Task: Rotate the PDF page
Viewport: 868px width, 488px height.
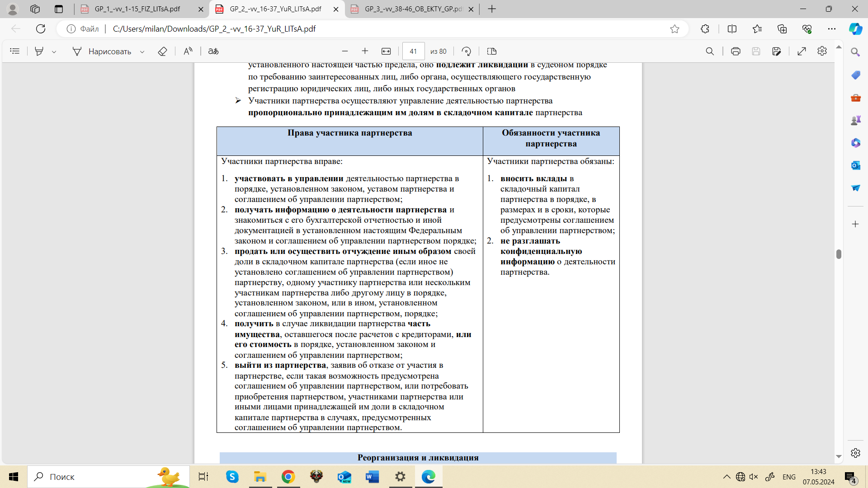Action: tap(466, 51)
